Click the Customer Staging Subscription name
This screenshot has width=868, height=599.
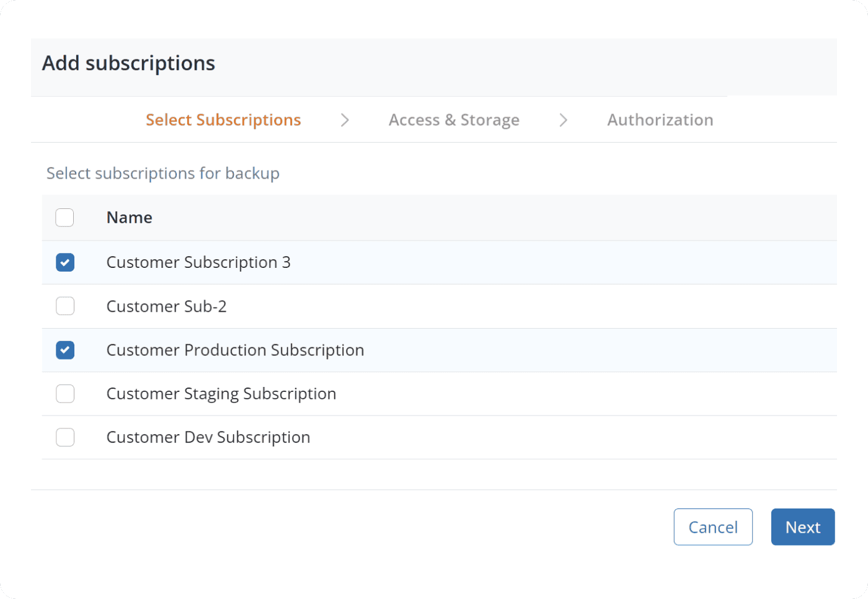coord(221,394)
